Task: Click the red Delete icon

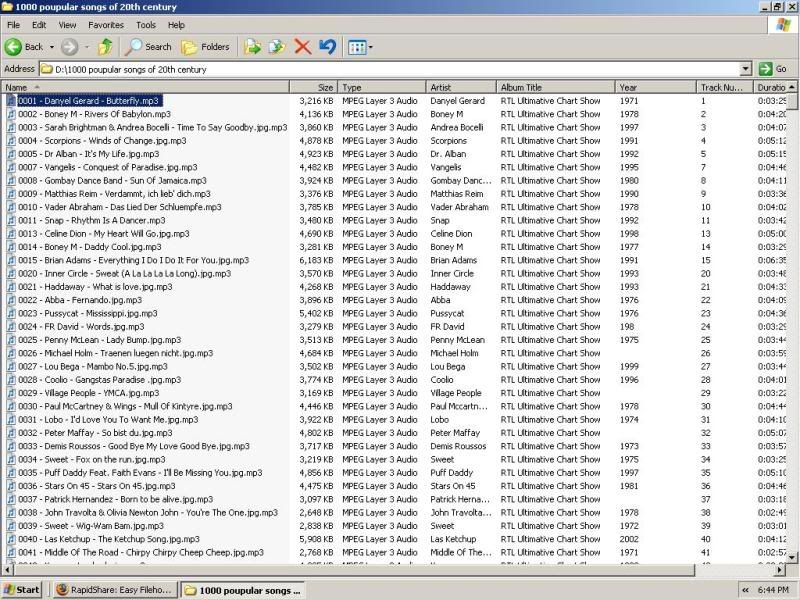Action: (302, 47)
